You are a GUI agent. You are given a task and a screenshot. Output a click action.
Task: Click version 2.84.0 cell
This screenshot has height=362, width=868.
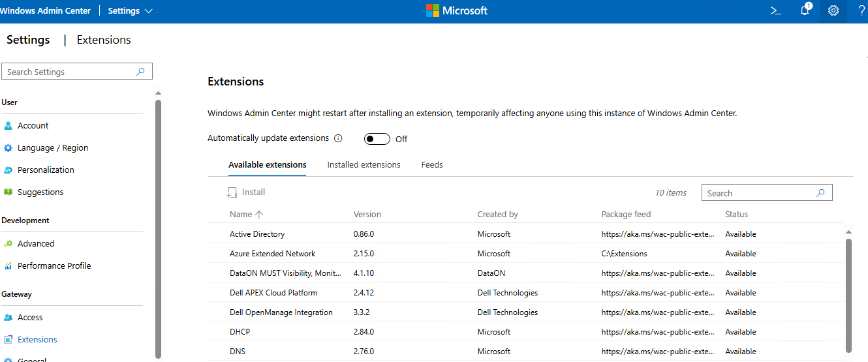tap(364, 332)
